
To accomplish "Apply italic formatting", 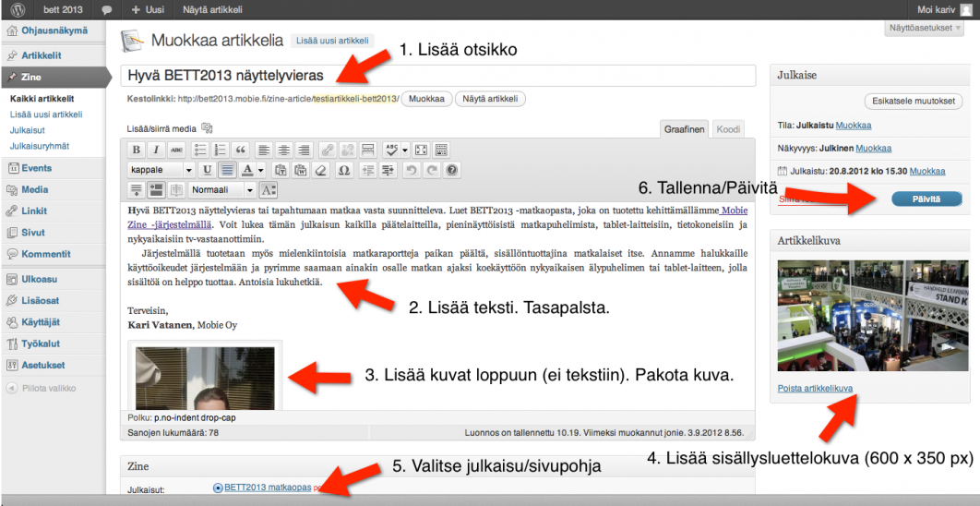I will click(x=156, y=150).
